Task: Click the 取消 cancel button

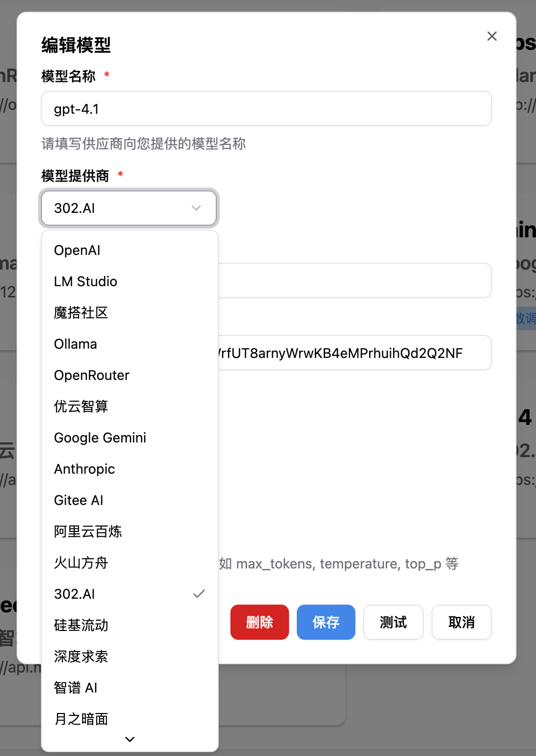Action: (461, 622)
